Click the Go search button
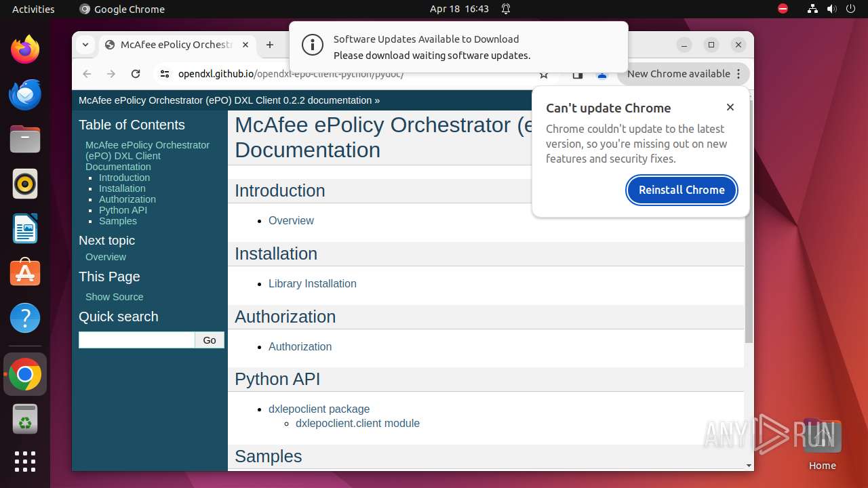868x488 pixels. [x=210, y=340]
